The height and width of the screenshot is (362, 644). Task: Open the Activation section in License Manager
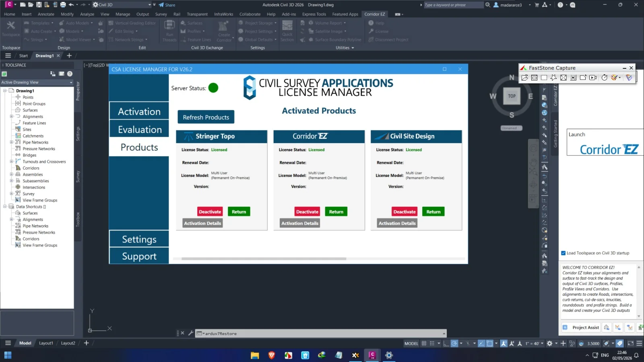pyautogui.click(x=139, y=111)
